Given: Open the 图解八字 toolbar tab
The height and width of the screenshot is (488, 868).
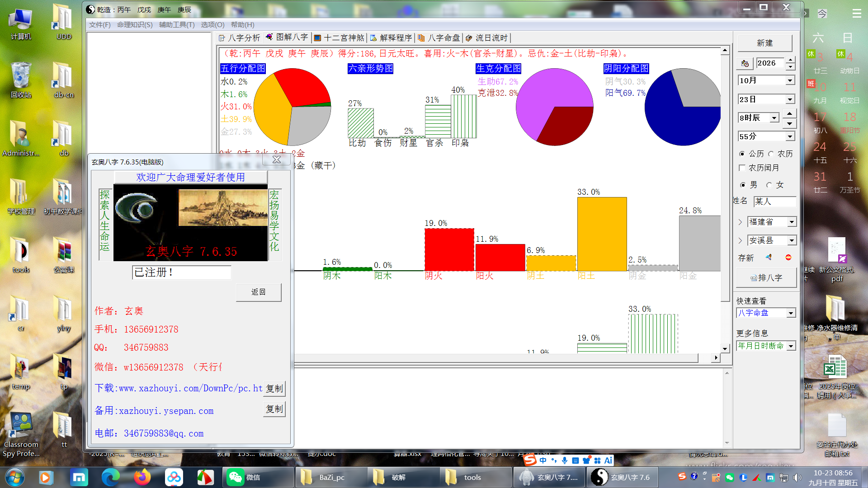Looking at the screenshot, I should (x=287, y=38).
